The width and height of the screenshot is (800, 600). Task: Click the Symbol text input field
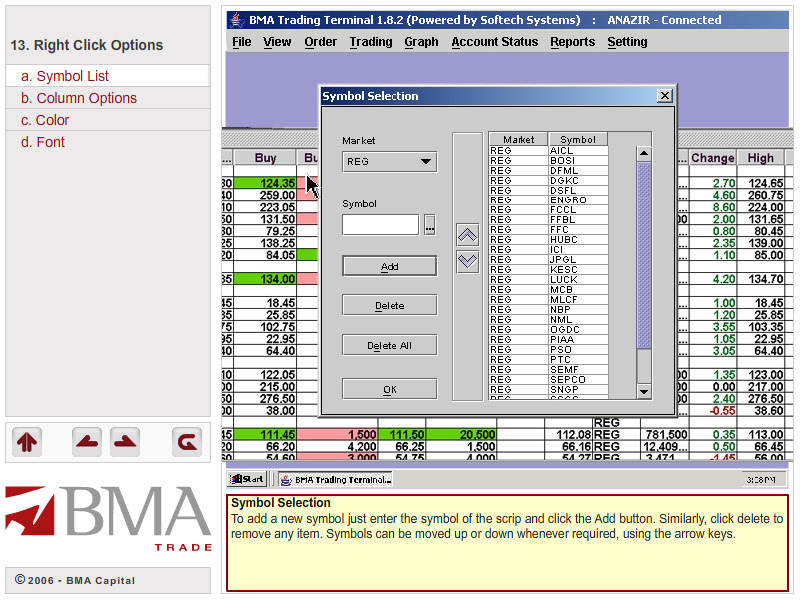pyautogui.click(x=381, y=224)
